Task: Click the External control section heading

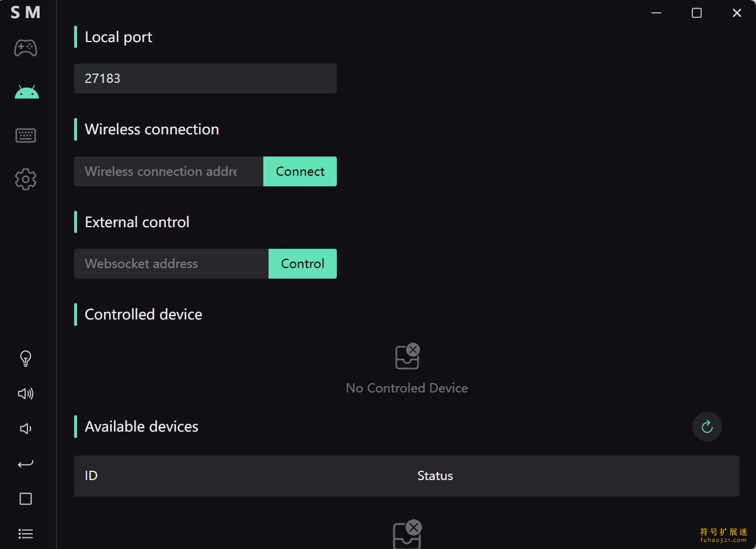Action: [137, 222]
